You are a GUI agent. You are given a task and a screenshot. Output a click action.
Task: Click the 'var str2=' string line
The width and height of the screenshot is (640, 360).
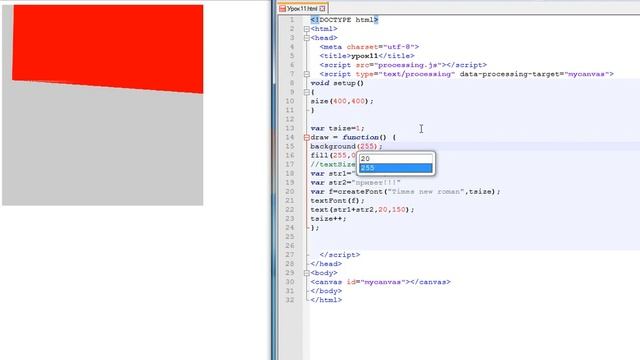355,182
